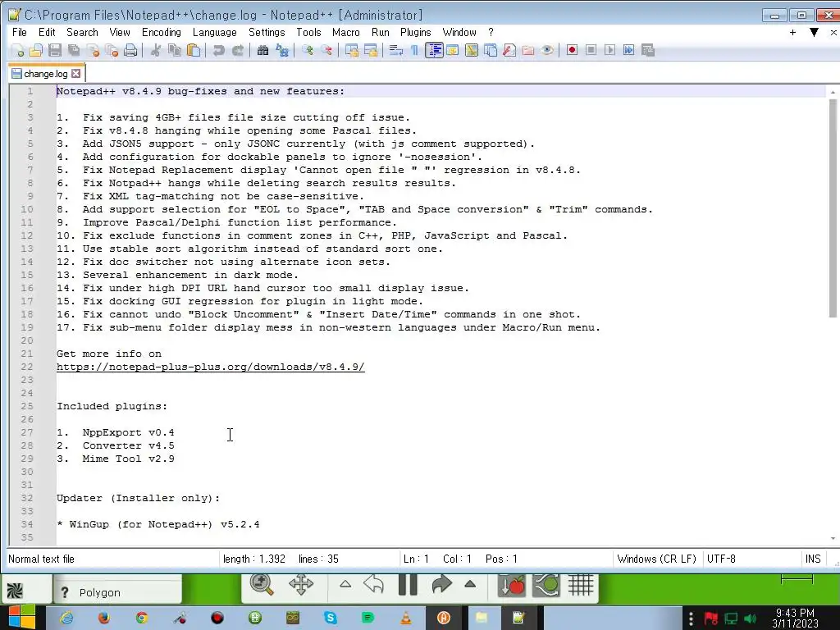The height and width of the screenshot is (630, 840).
Task: Click the plus button at the menu bar's right
Action: (x=793, y=32)
